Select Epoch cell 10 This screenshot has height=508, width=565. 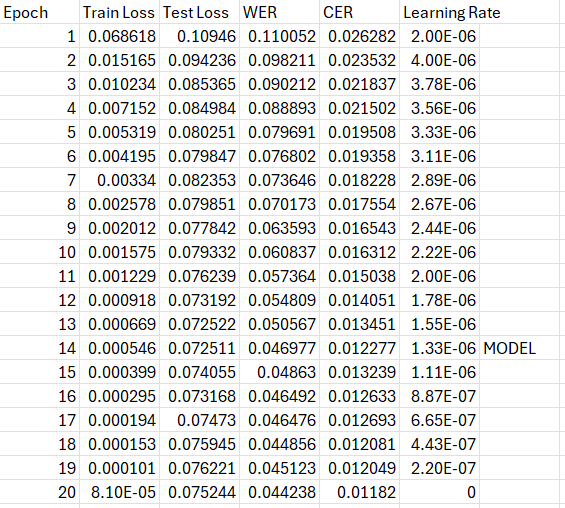tap(40, 252)
